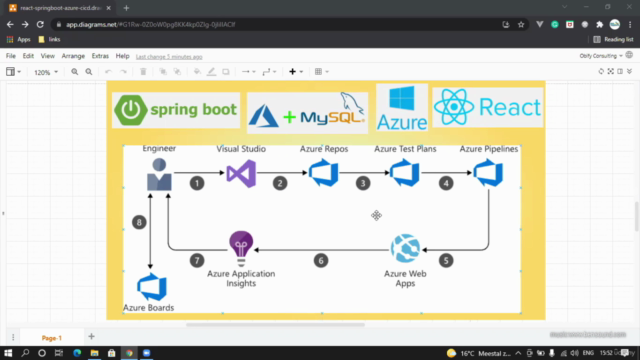This screenshot has height=360, width=640.
Task: Open the Windows Start menu
Action: tap(8, 353)
